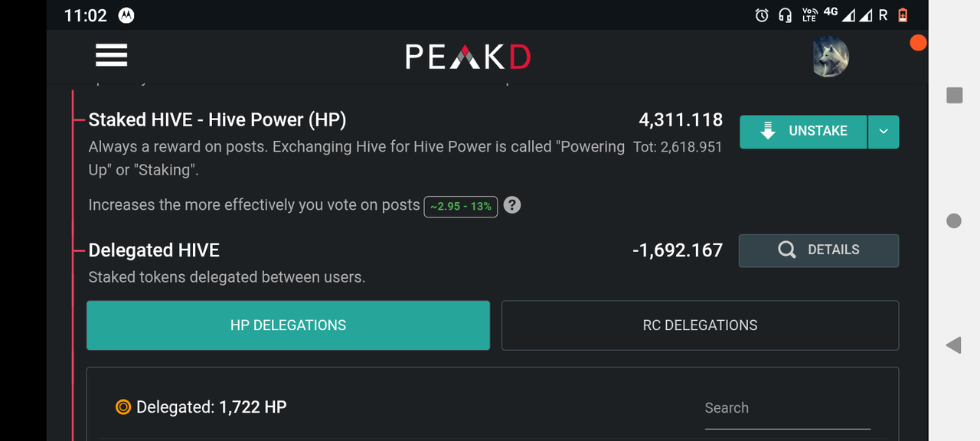Click the green curation APR badge
Screen dimensions: 980x441
(461, 207)
